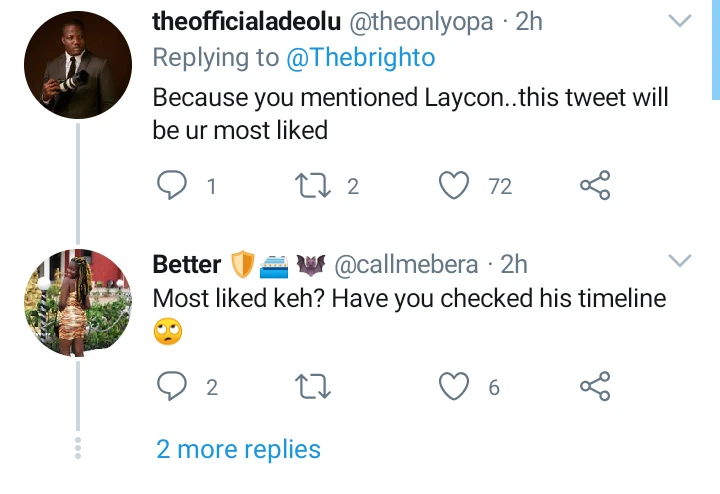720x494 pixels.
Task: Retweet theofficialadeolu's Laycon tweet
Action: pos(313,185)
